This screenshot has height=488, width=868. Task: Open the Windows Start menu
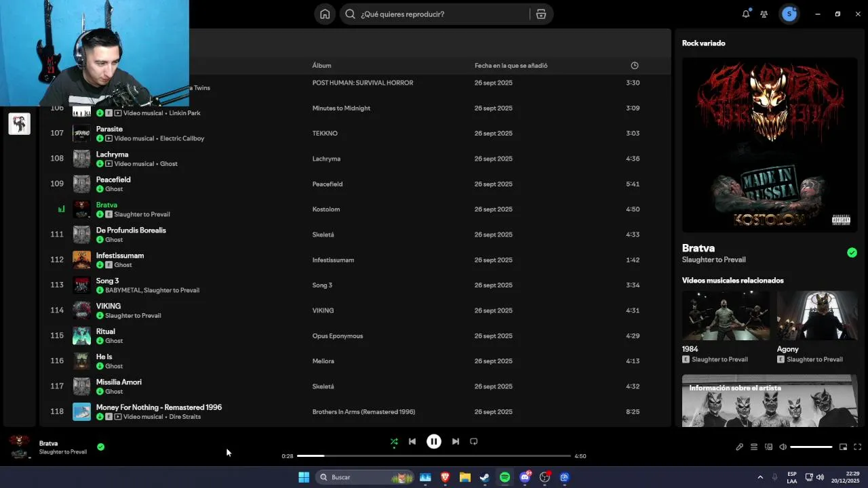coord(304,477)
